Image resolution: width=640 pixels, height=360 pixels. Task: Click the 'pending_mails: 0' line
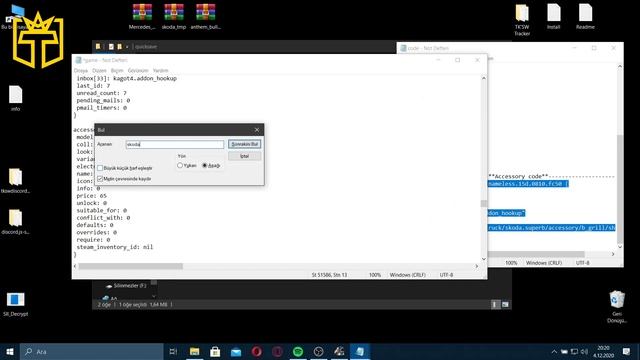point(103,100)
